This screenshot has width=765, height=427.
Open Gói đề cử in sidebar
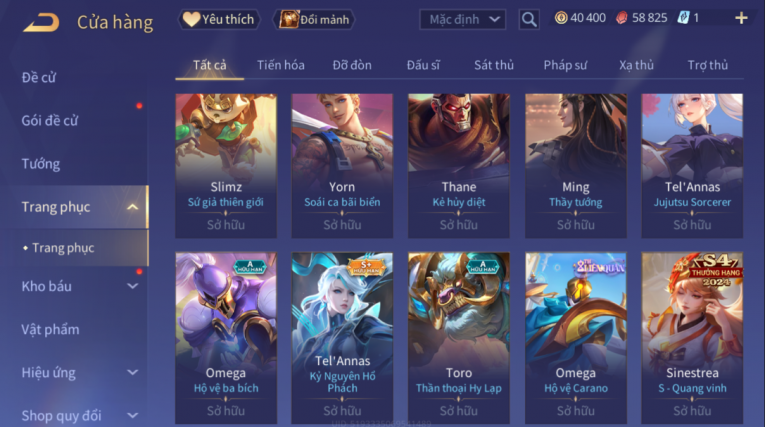click(50, 121)
